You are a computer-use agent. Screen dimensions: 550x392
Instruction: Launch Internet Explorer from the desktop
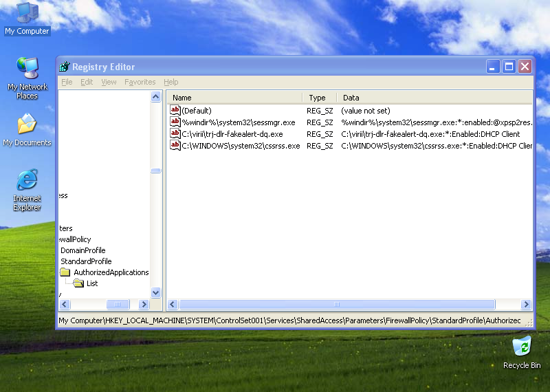(27, 190)
